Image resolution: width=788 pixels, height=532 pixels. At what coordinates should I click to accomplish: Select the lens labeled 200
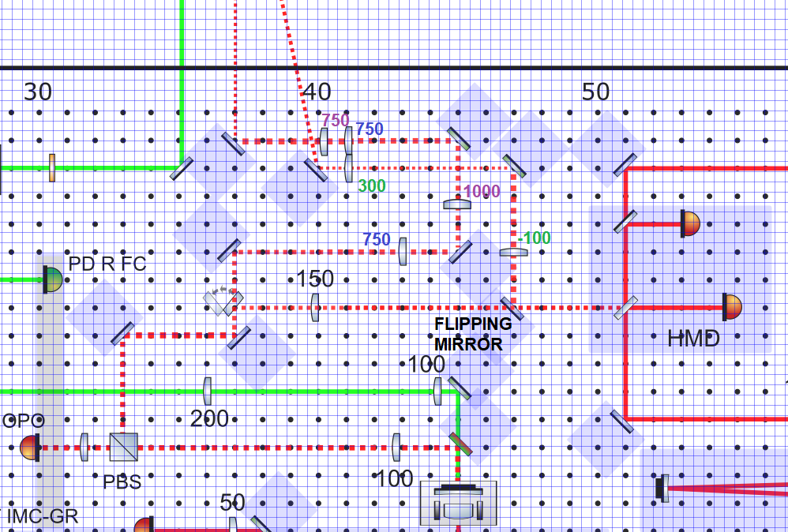coord(207,392)
